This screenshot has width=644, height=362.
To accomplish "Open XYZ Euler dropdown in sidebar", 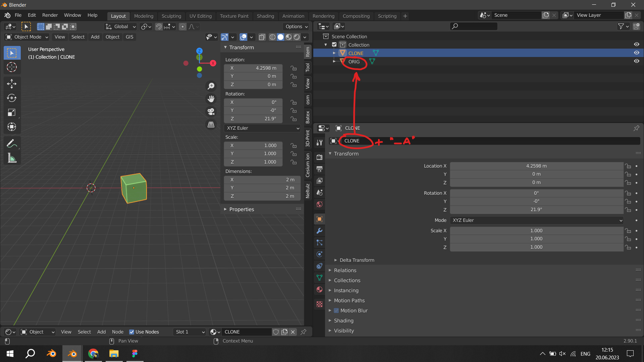I will click(262, 128).
